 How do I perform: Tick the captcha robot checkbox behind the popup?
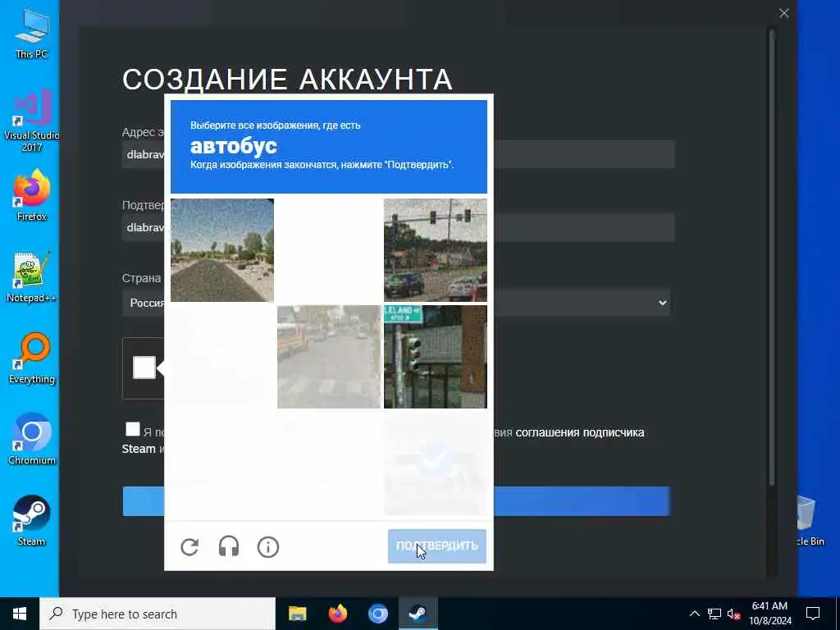click(144, 367)
